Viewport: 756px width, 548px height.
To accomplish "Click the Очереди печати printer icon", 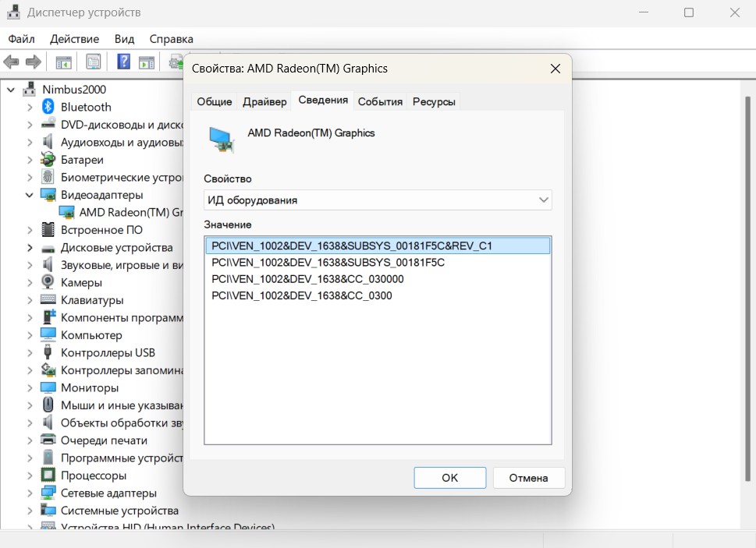I will (48, 440).
